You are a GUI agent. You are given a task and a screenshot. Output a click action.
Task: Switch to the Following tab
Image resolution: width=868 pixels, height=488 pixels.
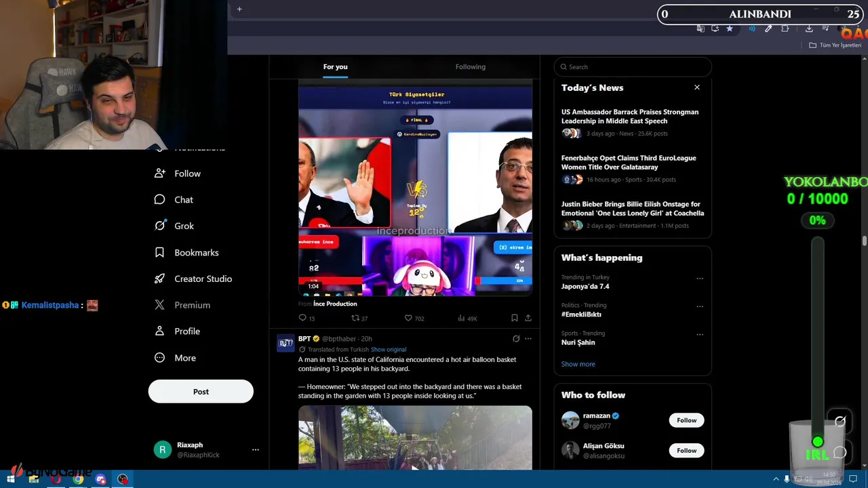(x=470, y=66)
